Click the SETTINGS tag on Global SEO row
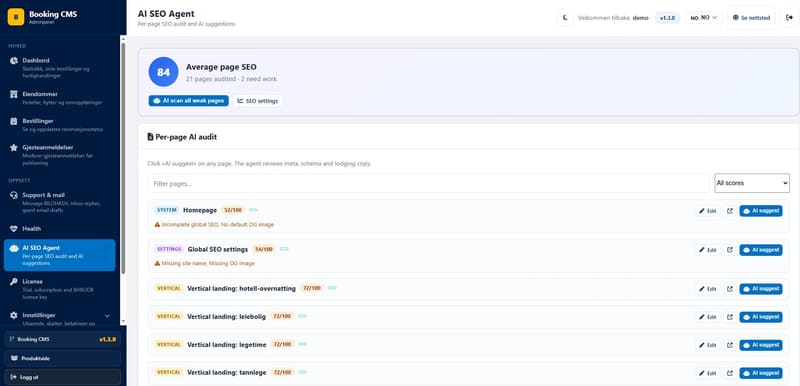800x386 pixels. (169, 249)
